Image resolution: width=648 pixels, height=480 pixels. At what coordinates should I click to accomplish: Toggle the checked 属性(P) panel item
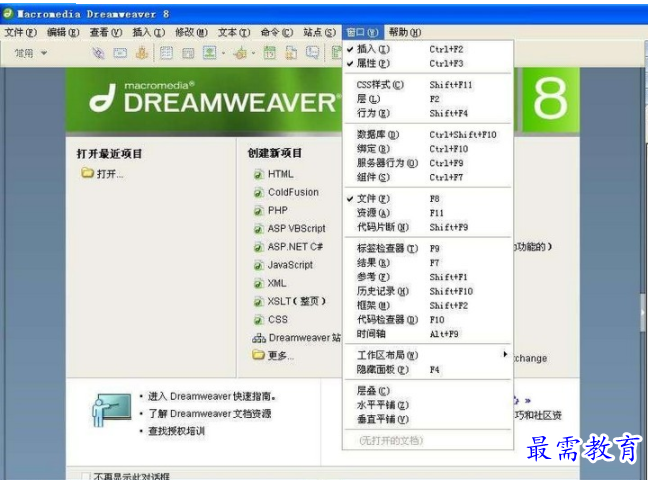click(x=428, y=63)
